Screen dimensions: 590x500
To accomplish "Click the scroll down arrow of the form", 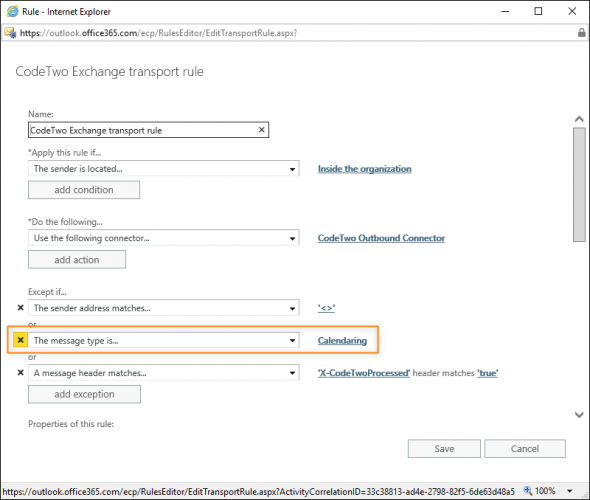I will click(579, 415).
